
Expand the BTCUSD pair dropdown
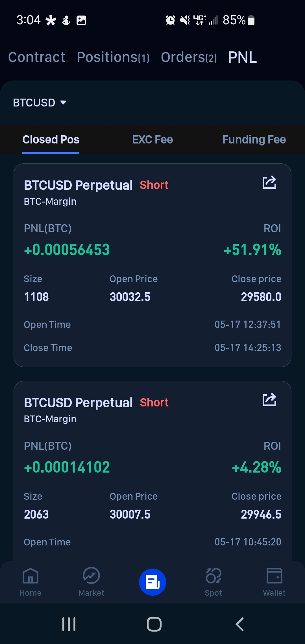coord(40,103)
